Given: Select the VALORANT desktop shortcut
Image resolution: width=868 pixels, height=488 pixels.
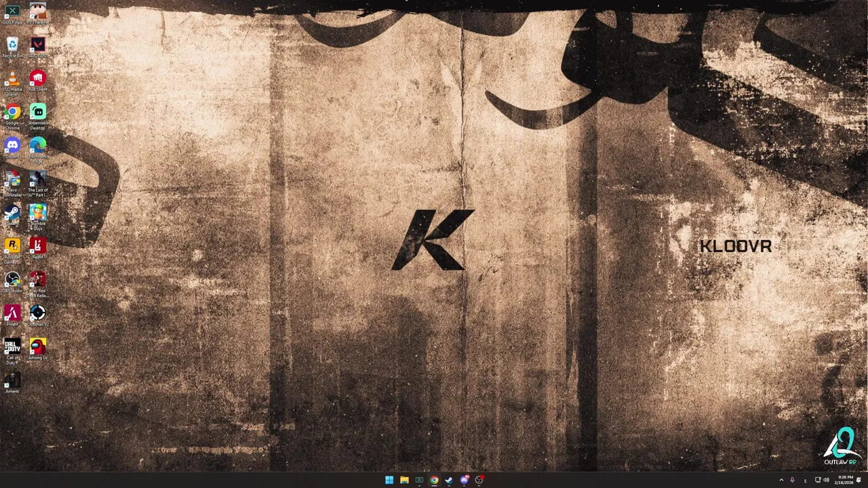Looking at the screenshot, I should point(38,47).
